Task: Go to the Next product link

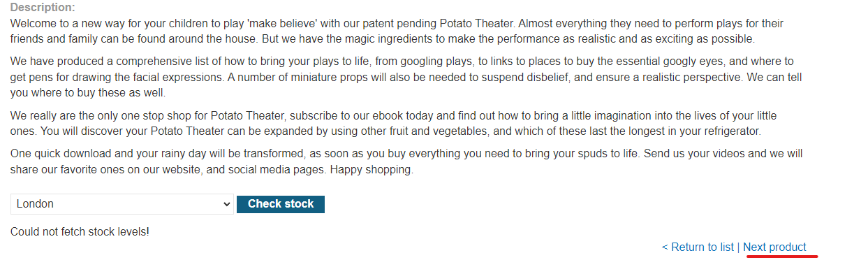Action: [774, 247]
